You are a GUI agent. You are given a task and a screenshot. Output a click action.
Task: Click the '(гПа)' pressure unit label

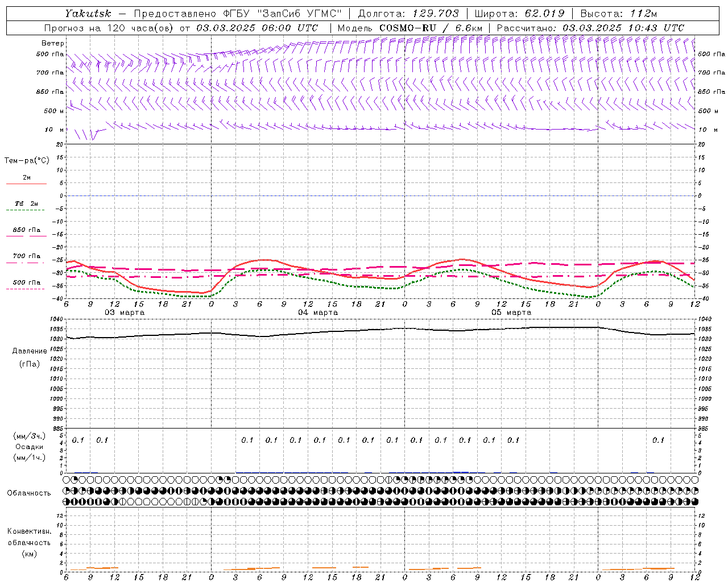click(x=30, y=364)
